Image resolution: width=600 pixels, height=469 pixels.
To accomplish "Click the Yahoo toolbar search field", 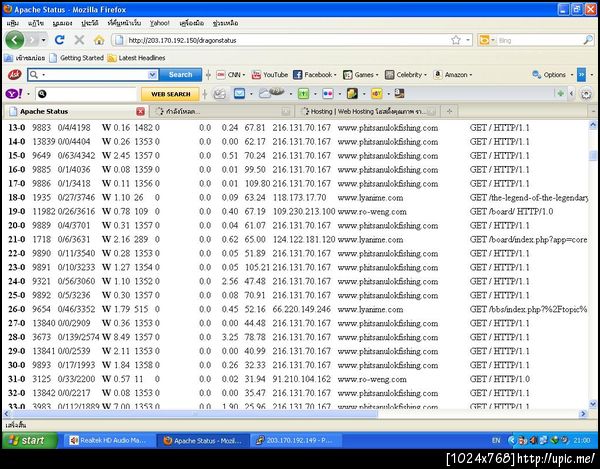I will pyautogui.click(x=86, y=94).
